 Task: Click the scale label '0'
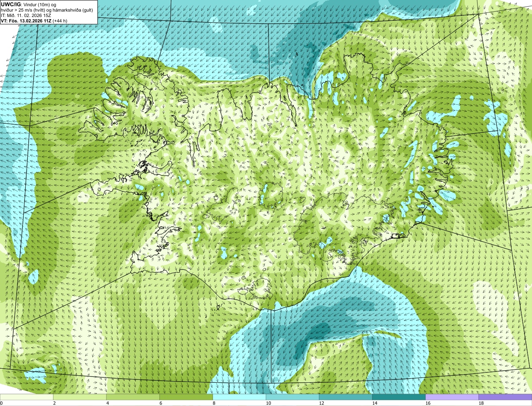[x=1, y=403]
